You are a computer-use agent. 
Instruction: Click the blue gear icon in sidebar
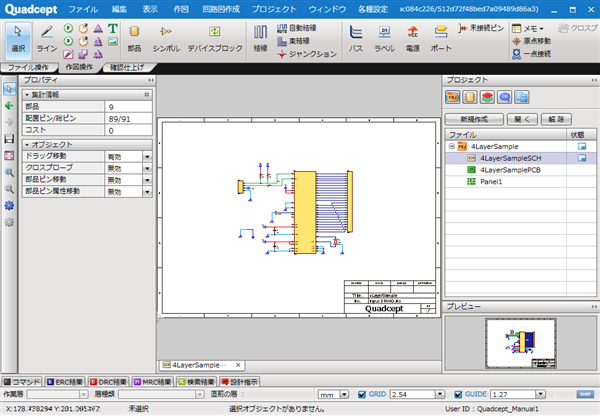point(9,206)
